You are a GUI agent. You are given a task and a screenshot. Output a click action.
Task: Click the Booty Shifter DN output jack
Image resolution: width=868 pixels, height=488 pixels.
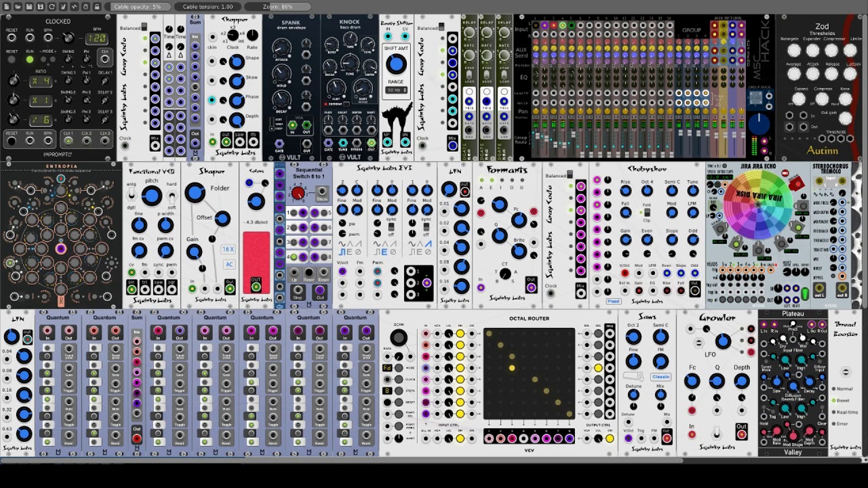click(406, 142)
